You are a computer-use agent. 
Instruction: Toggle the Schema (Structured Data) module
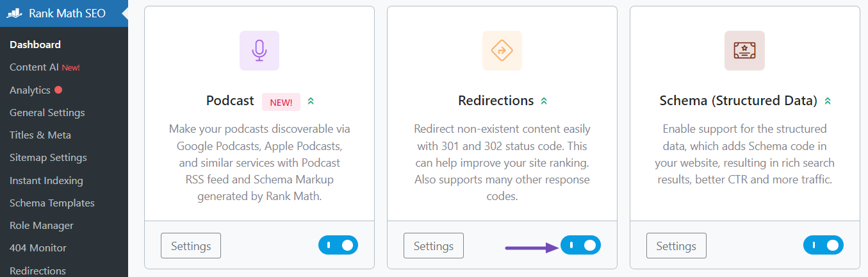tap(823, 245)
